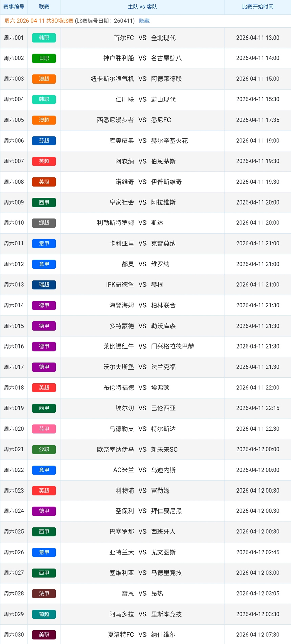Click the 隐藏 link to collapse Saturday matches

(144, 21)
